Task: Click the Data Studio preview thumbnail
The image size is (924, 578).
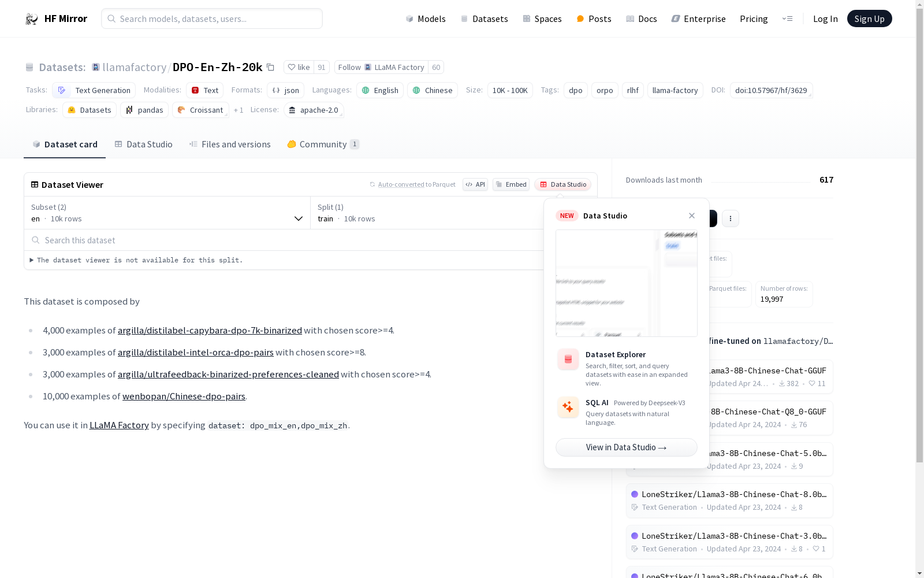Action: [627, 283]
